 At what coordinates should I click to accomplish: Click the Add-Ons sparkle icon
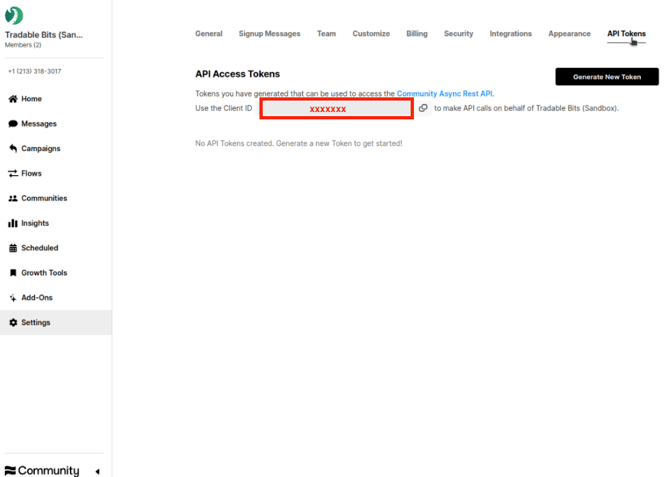(13, 298)
